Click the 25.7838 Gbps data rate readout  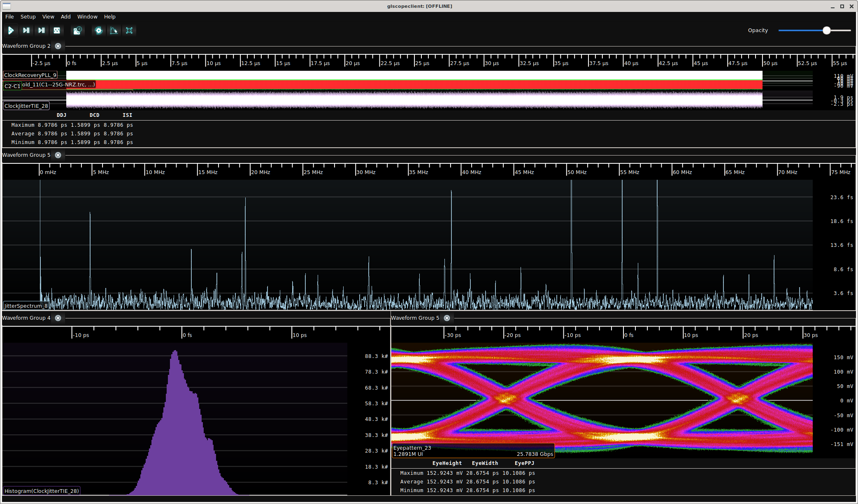[x=535, y=454]
